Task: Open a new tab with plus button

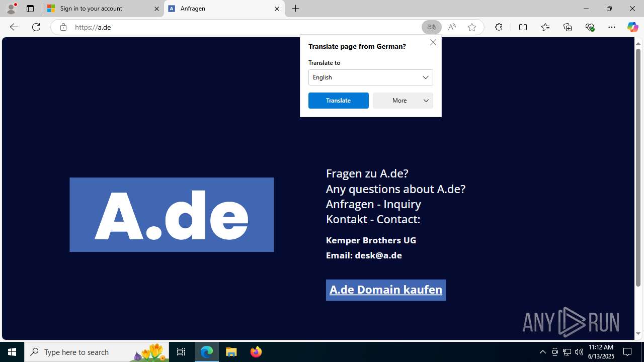Action: [296, 9]
